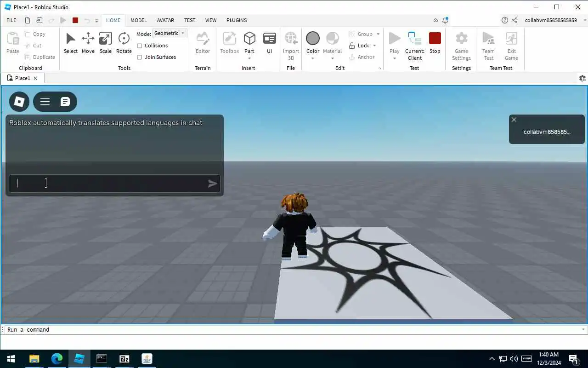
Task: Click Cut in Clipboard group
Action: pos(33,46)
